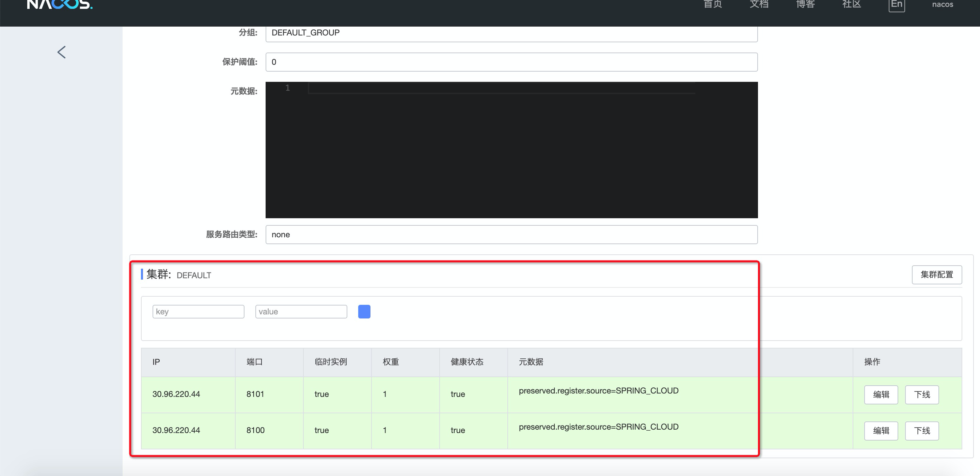Image resolution: width=980 pixels, height=476 pixels.
Task: Click inside the 元数据 code editor
Action: tap(511, 150)
